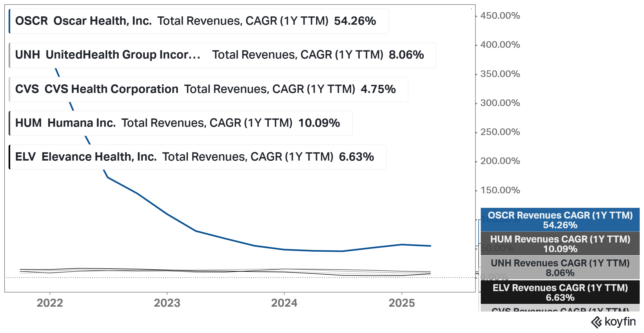Image resolution: width=644 pixels, height=333 pixels.
Task: Click the 450.00% y-axis label
Action: (x=500, y=16)
